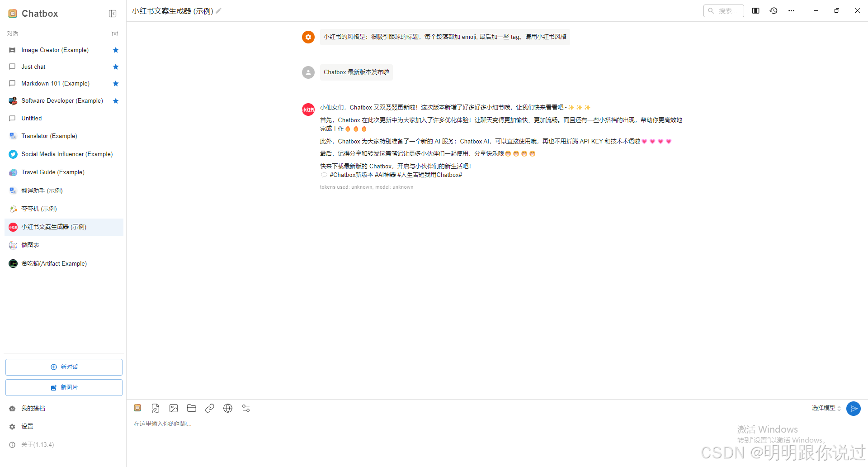Viewport: 868px width, 467px height.
Task: Click the gray user avatar icon
Action: click(308, 72)
